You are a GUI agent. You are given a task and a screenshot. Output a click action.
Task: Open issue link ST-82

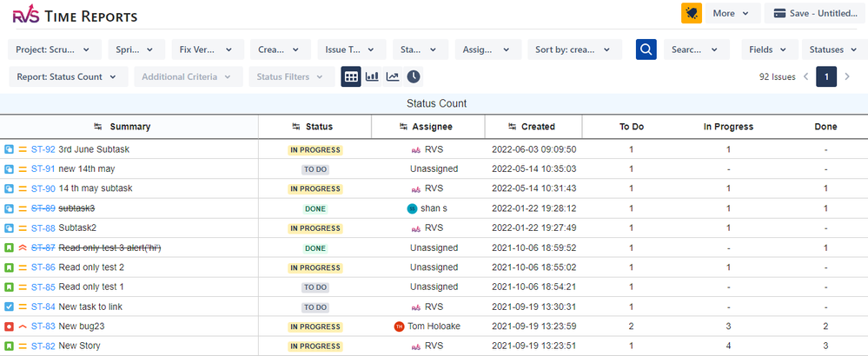(x=43, y=346)
